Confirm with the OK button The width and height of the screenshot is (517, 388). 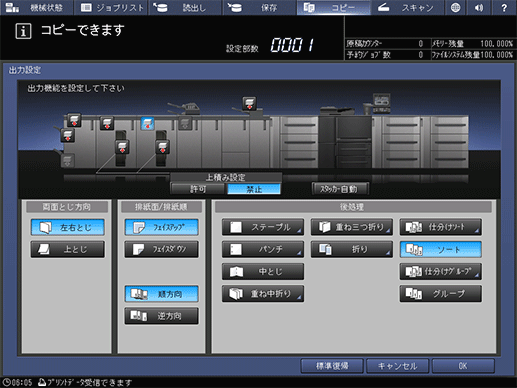tap(463, 366)
